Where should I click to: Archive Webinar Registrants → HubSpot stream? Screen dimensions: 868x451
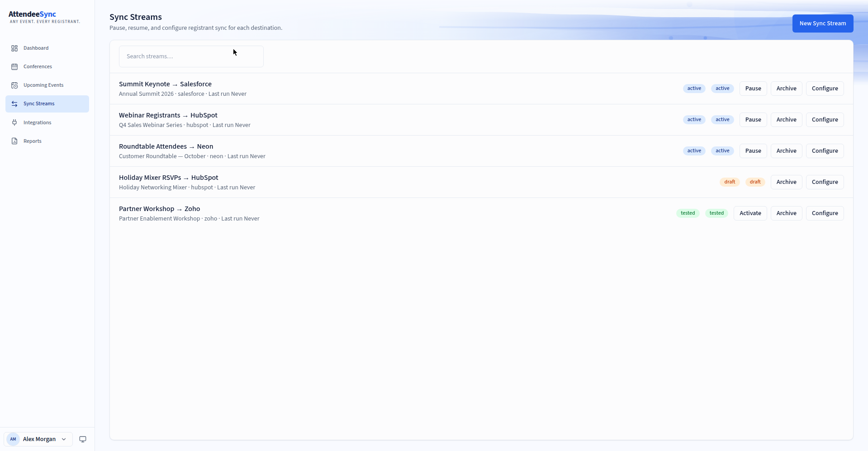click(787, 120)
